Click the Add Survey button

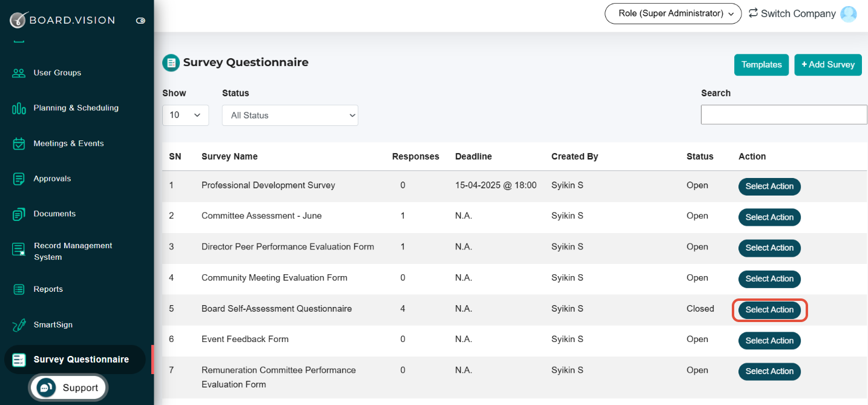(x=827, y=65)
